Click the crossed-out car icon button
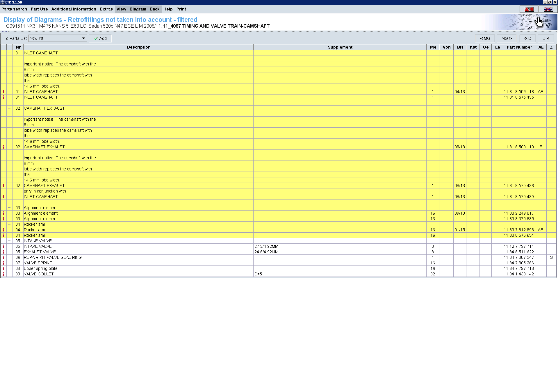Screen dimensions: 558x392 tap(548, 9)
